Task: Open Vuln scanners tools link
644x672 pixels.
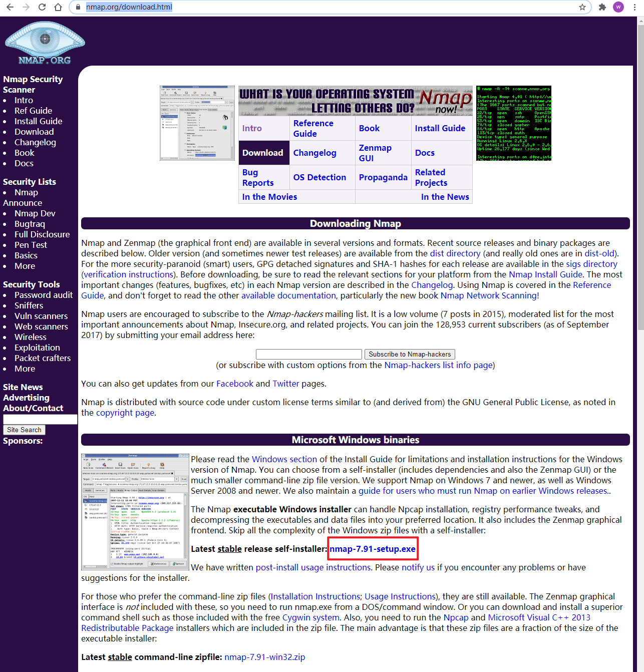Action: point(41,316)
